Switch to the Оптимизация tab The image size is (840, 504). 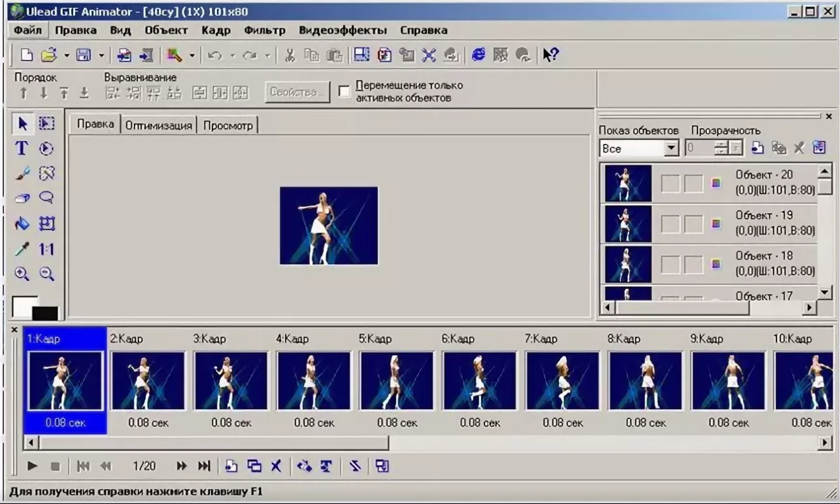pyautogui.click(x=160, y=125)
